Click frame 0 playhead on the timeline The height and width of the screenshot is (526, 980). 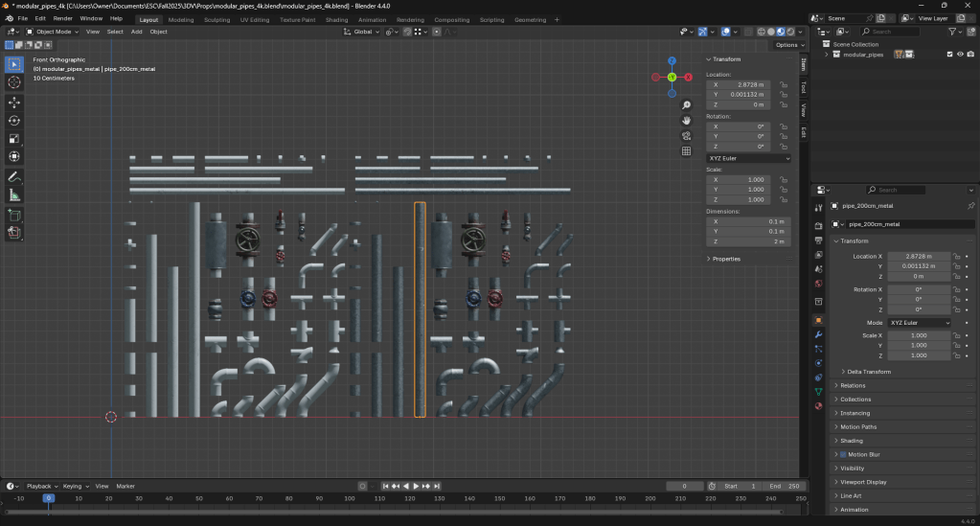48,498
